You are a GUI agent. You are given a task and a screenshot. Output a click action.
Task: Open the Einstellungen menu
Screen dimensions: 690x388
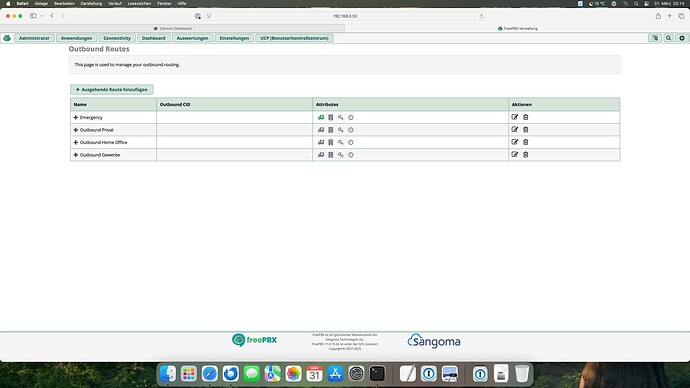234,38
